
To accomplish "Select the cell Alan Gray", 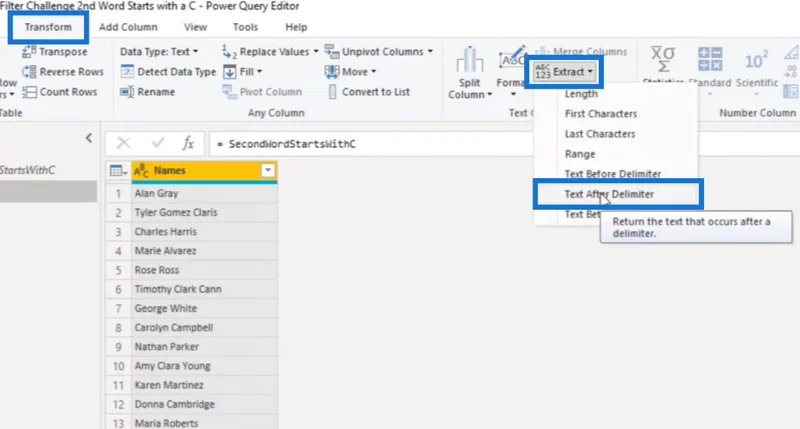I will pyautogui.click(x=205, y=193).
